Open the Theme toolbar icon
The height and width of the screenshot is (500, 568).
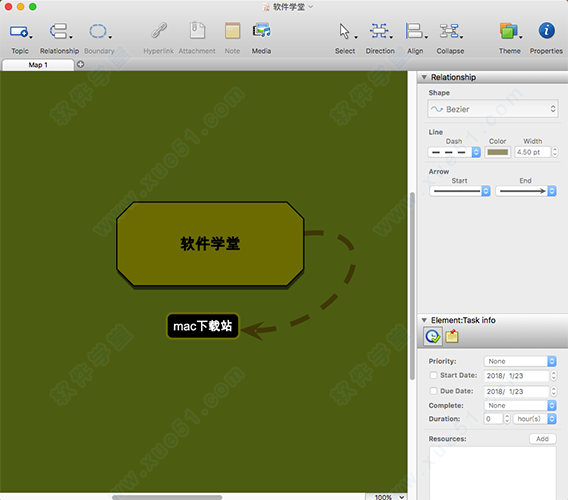[x=509, y=31]
